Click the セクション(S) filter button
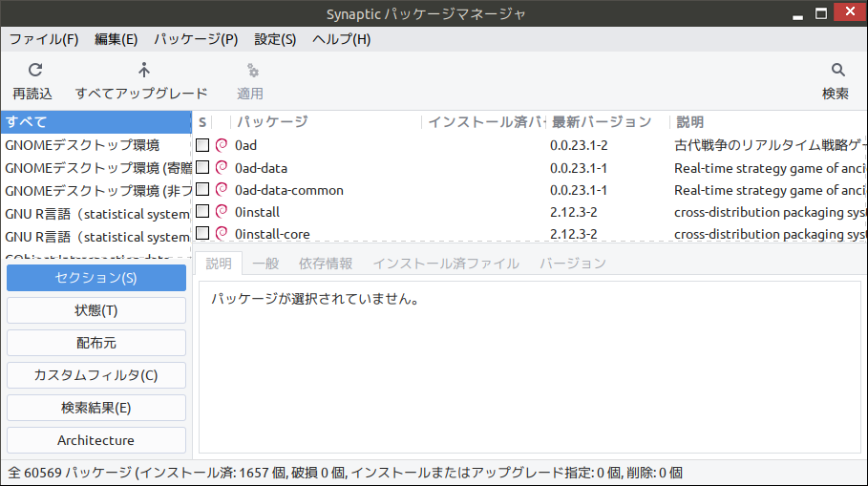The height and width of the screenshot is (486, 868). [x=96, y=278]
